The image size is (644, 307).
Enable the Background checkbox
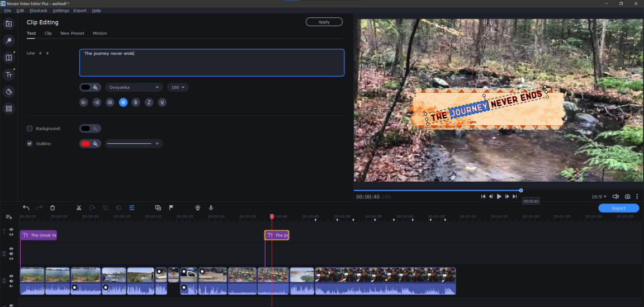(x=30, y=129)
